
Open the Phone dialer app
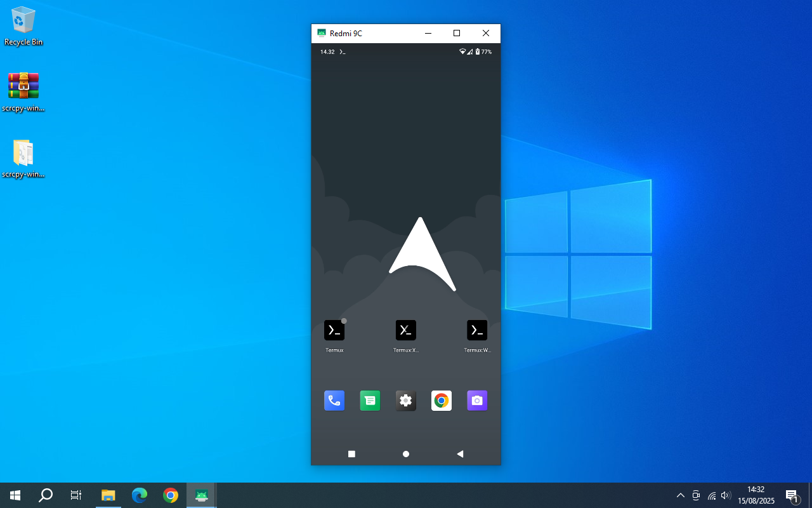click(334, 401)
